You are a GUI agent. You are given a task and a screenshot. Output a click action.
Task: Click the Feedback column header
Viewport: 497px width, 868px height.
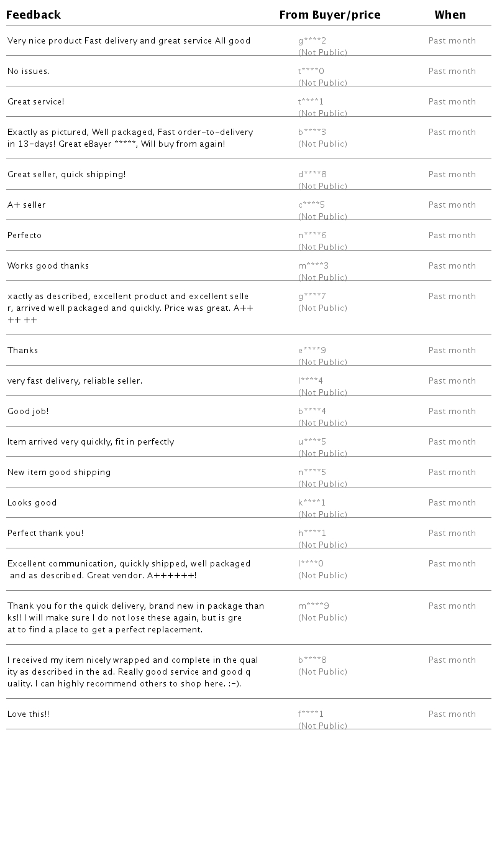(x=34, y=15)
